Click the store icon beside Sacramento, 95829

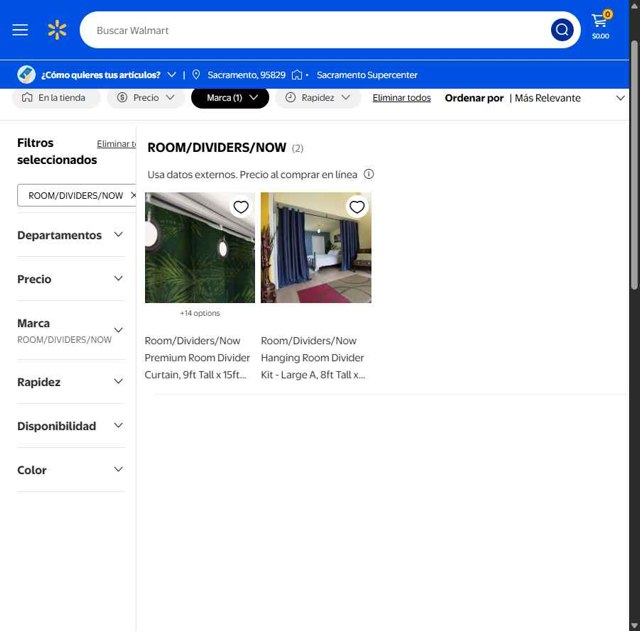[x=297, y=75]
